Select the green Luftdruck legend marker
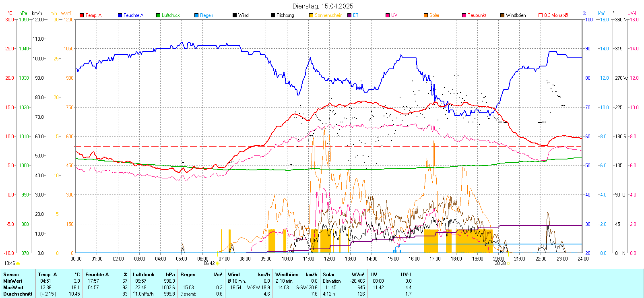This screenshot has height=298, width=644. (158, 15)
